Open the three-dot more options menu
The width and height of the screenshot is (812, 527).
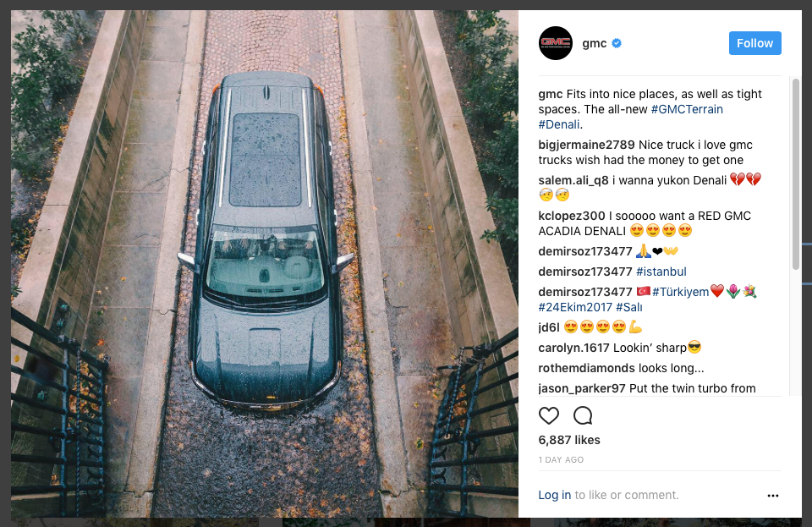click(x=772, y=496)
